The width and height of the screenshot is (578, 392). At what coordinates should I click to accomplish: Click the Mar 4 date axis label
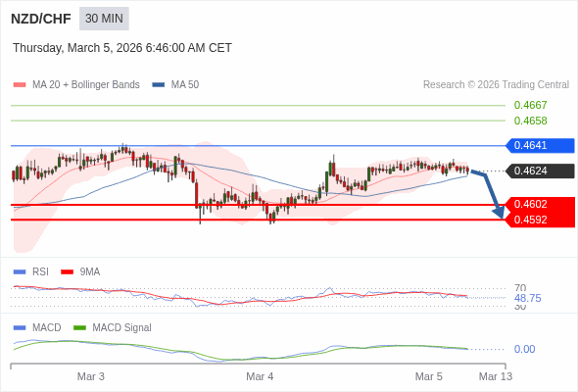[x=260, y=376]
